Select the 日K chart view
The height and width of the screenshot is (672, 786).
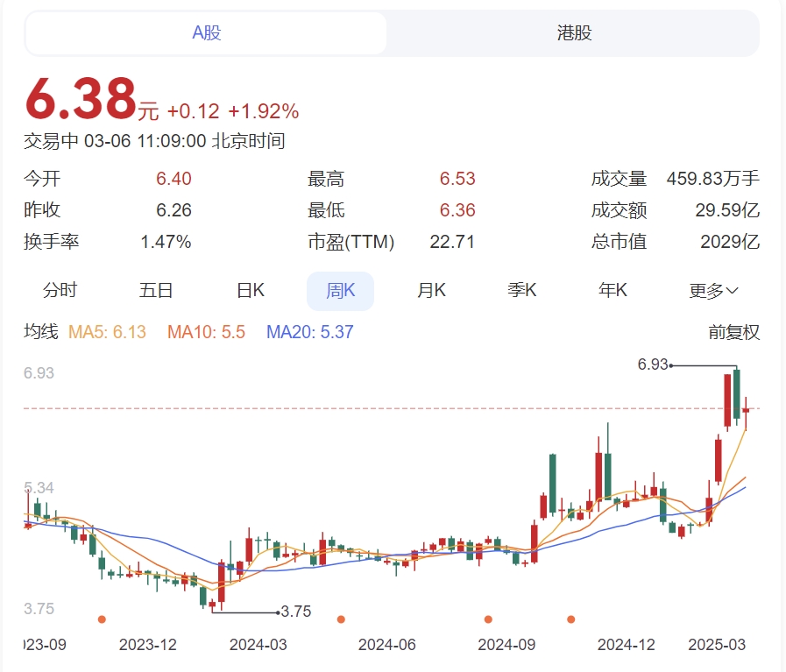250,290
